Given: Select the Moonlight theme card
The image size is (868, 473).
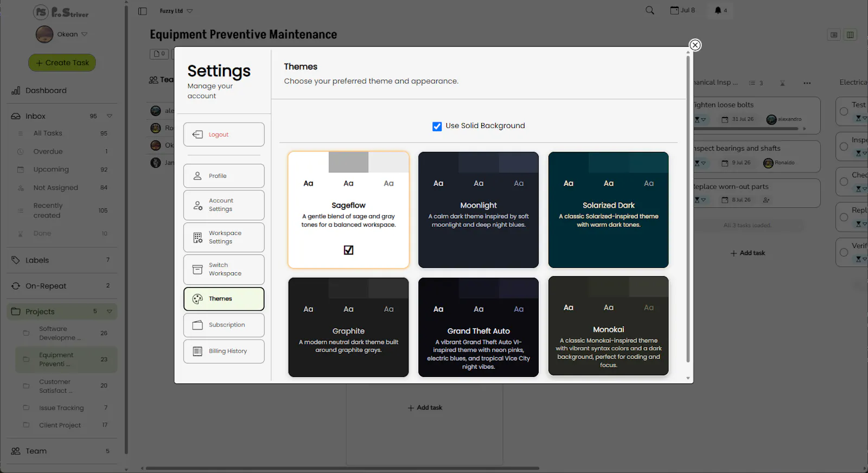Looking at the screenshot, I should point(478,210).
